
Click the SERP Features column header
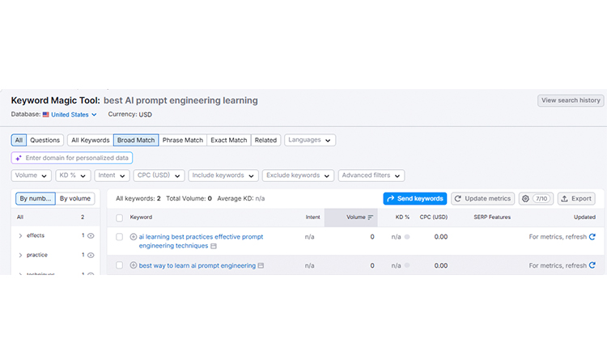[492, 218]
